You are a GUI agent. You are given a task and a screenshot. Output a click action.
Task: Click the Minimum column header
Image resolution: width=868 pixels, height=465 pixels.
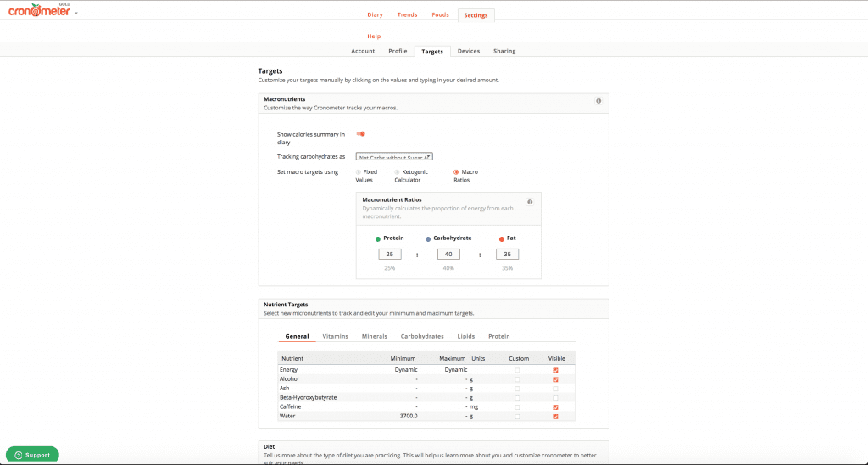coord(403,359)
